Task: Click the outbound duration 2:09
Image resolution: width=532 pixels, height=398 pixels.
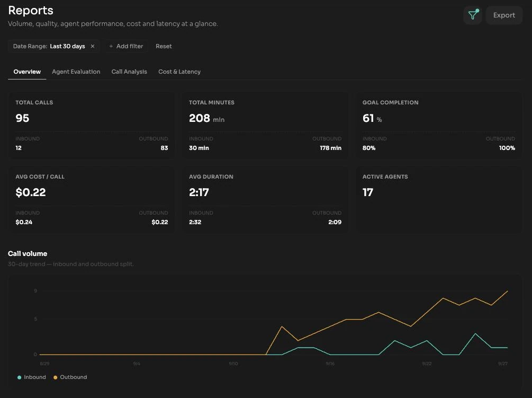Action: point(335,222)
